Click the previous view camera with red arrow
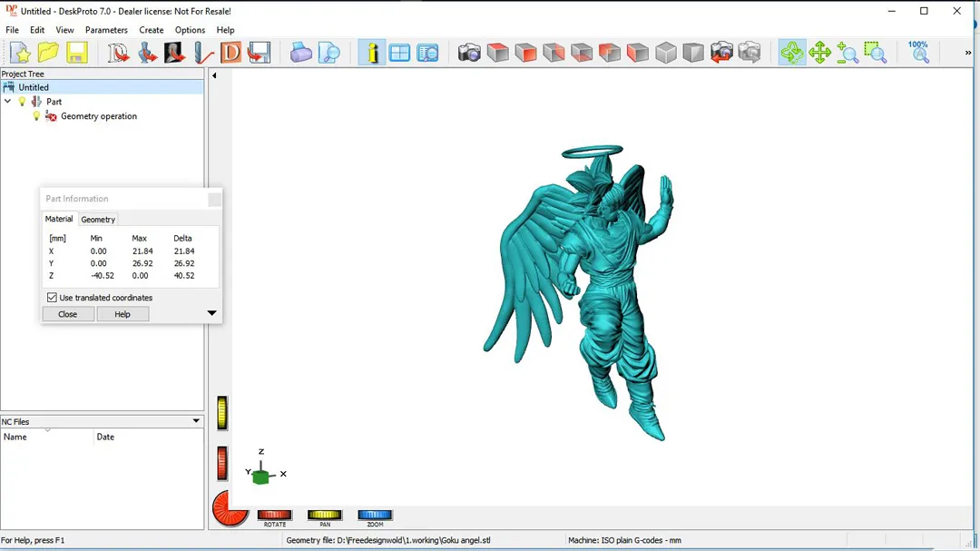Image resolution: width=980 pixels, height=551 pixels. point(722,53)
